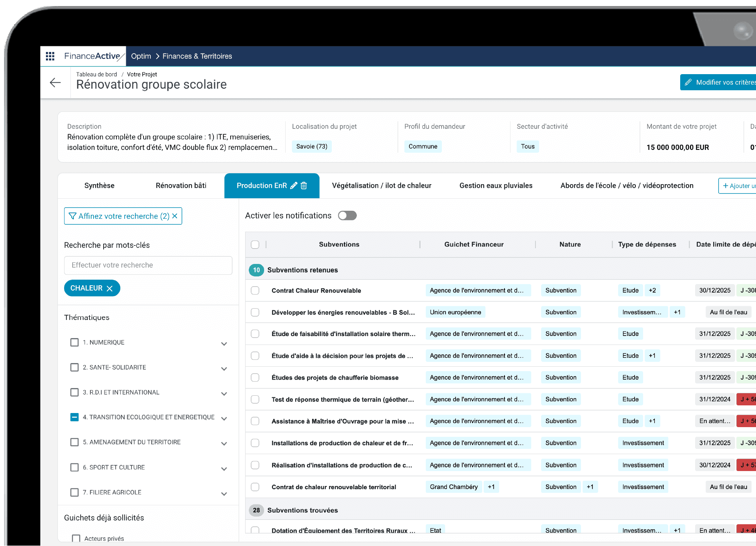This screenshot has height=546, width=756.
Task: Open the apps grid launcher icon
Action: (x=50, y=56)
